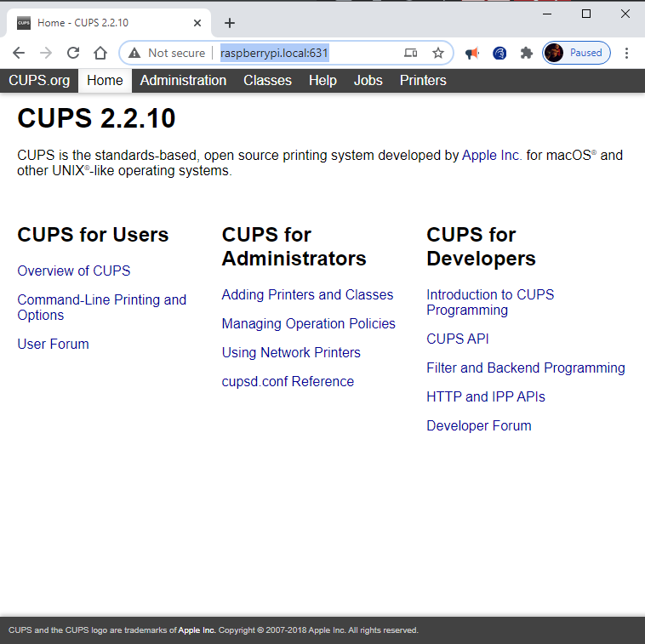Open the CUPS API link
Screen dimensions: 645x644
[x=458, y=339]
